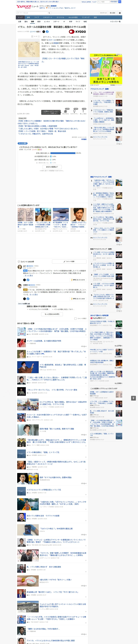Toggle the コメント非表示 checkbox

pyautogui.click(x=75, y=318)
